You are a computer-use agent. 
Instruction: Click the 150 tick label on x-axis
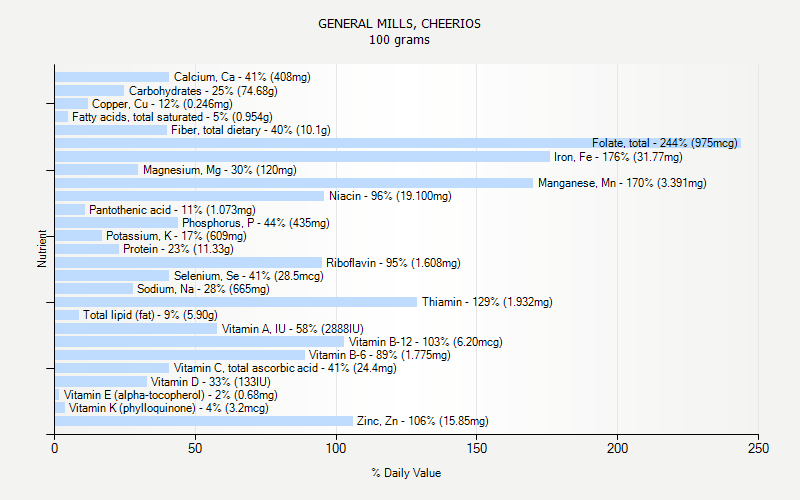477,448
